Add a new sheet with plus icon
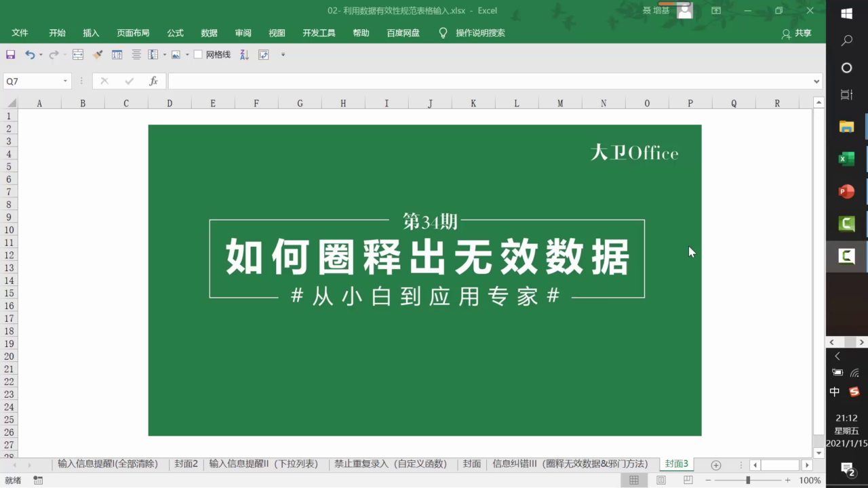868x488 pixels. 715,465
